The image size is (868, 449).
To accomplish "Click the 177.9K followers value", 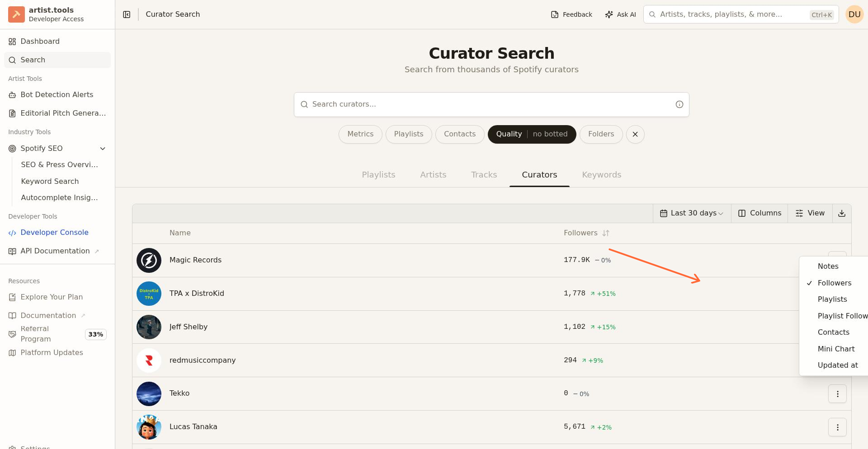I will pos(576,260).
